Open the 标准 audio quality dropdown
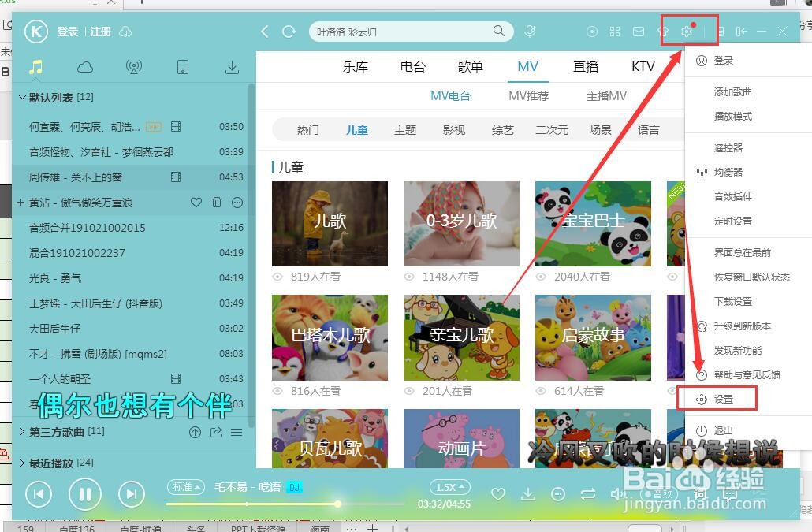This screenshot has height=532, width=812. (186, 487)
